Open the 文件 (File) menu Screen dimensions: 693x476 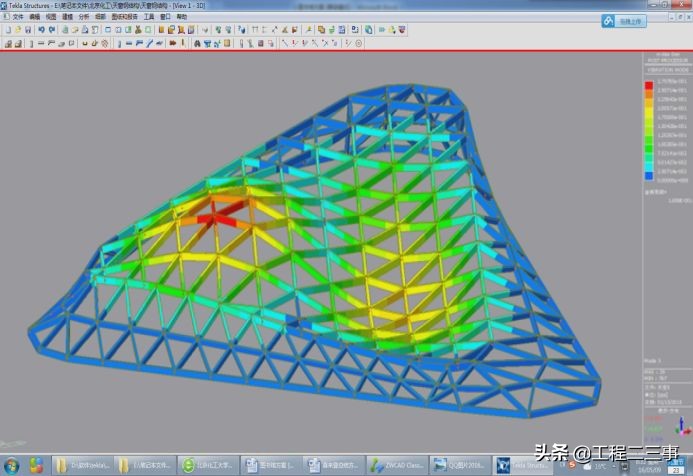coord(17,17)
